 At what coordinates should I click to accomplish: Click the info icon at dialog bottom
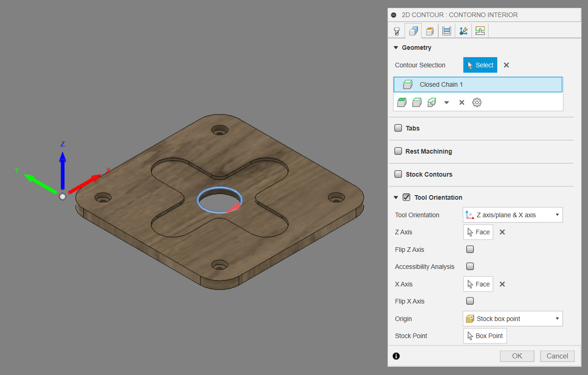point(396,356)
